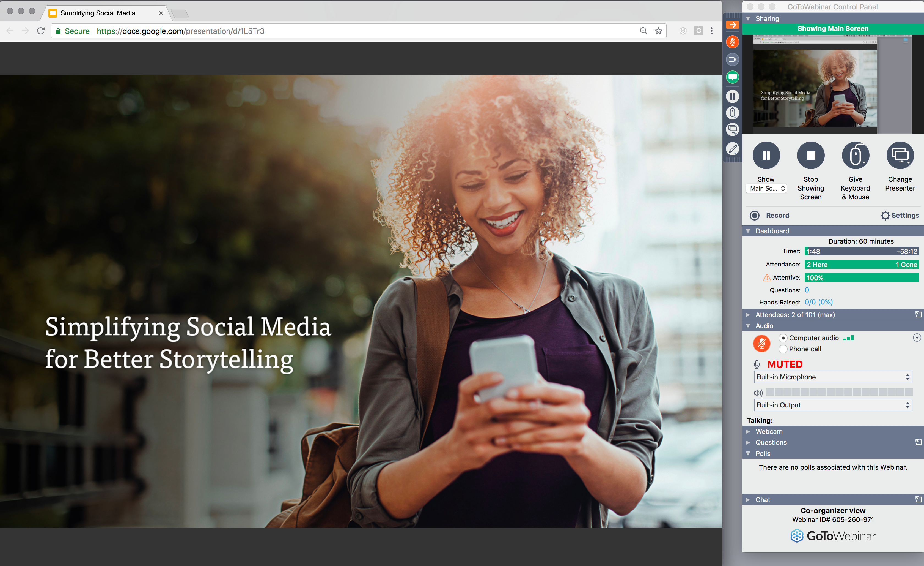
Task: Open GoToWebinar Settings
Action: (900, 216)
